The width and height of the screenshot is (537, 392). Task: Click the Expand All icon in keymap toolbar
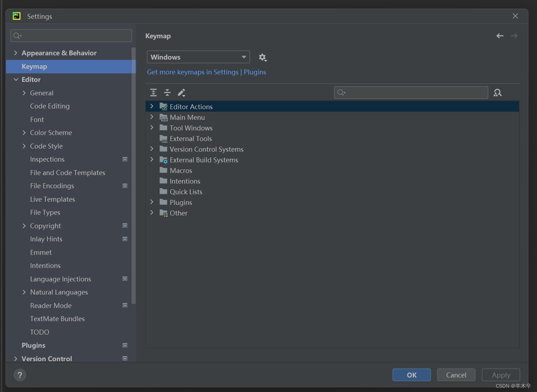(153, 93)
